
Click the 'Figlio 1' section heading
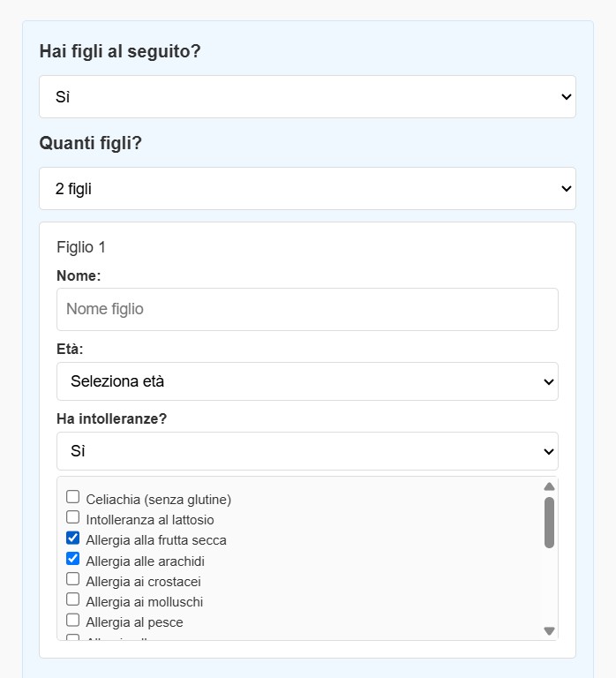[81, 247]
